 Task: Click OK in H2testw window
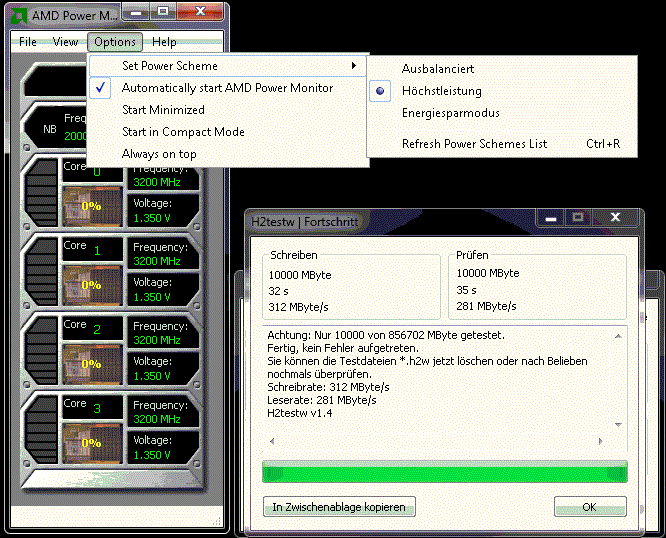click(x=590, y=507)
